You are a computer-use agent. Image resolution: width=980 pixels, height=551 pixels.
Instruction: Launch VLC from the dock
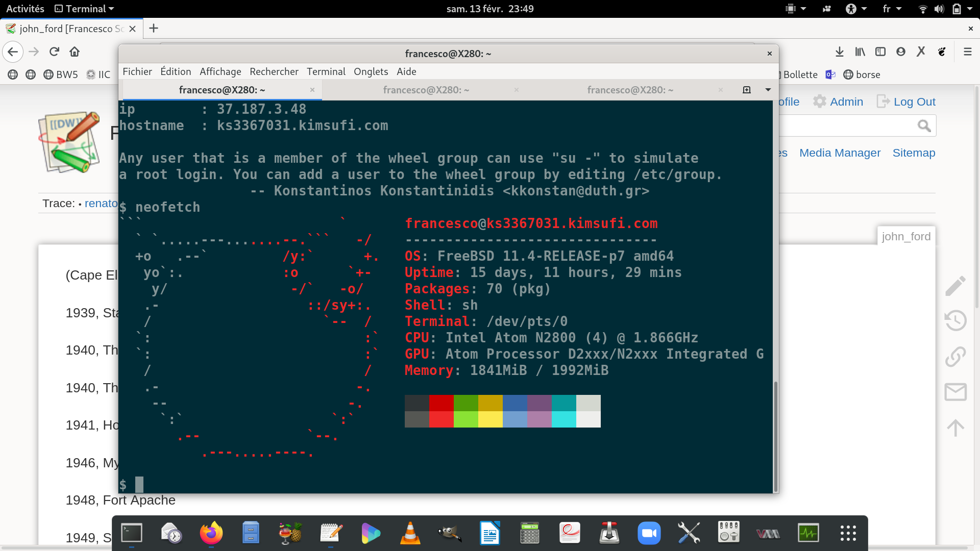tap(410, 534)
